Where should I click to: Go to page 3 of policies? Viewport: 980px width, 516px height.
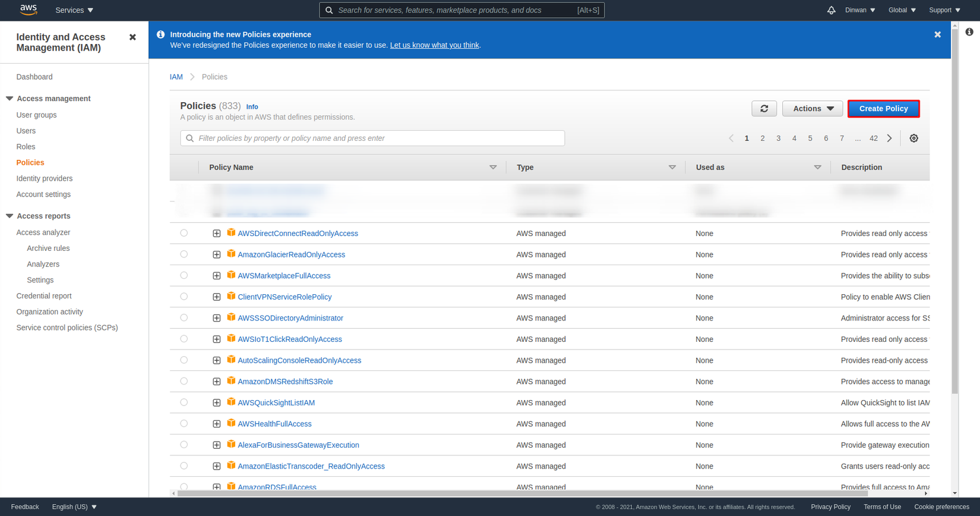(778, 139)
